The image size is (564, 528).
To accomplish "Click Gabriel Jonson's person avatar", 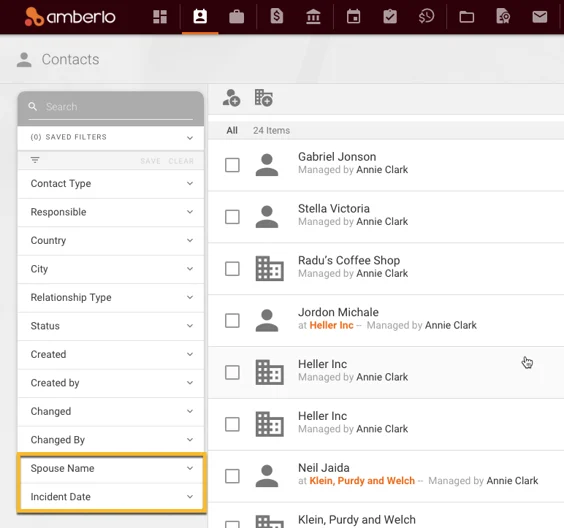I will tap(267, 165).
